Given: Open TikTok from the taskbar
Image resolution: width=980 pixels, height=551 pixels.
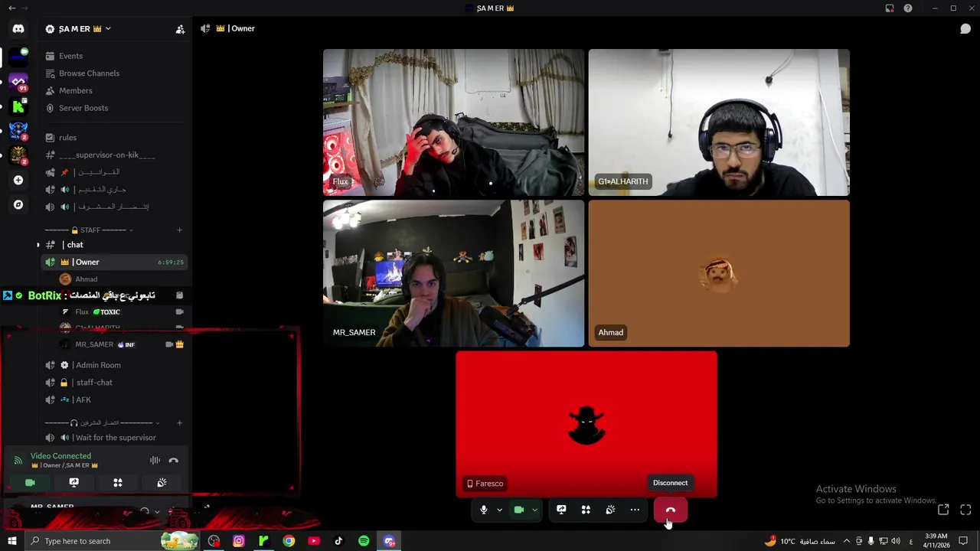Looking at the screenshot, I should [338, 541].
